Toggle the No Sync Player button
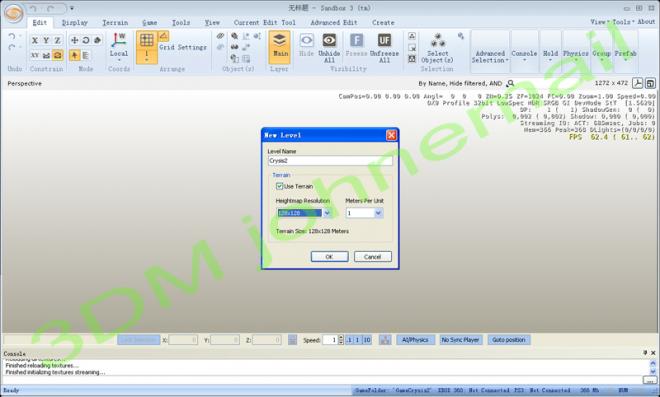The width and height of the screenshot is (660, 397). [460, 340]
